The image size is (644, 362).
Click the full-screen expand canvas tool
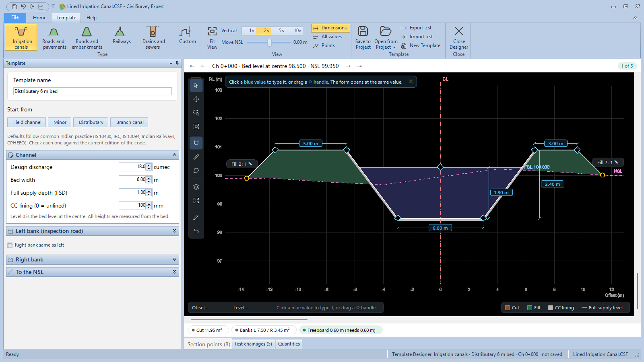point(196,200)
